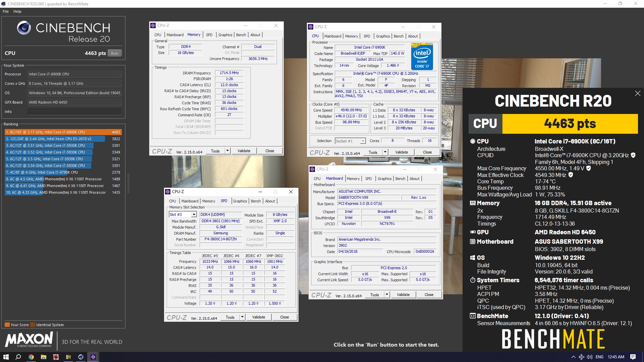
Task: Click the Identical System legend swatch
Action: click(33, 324)
